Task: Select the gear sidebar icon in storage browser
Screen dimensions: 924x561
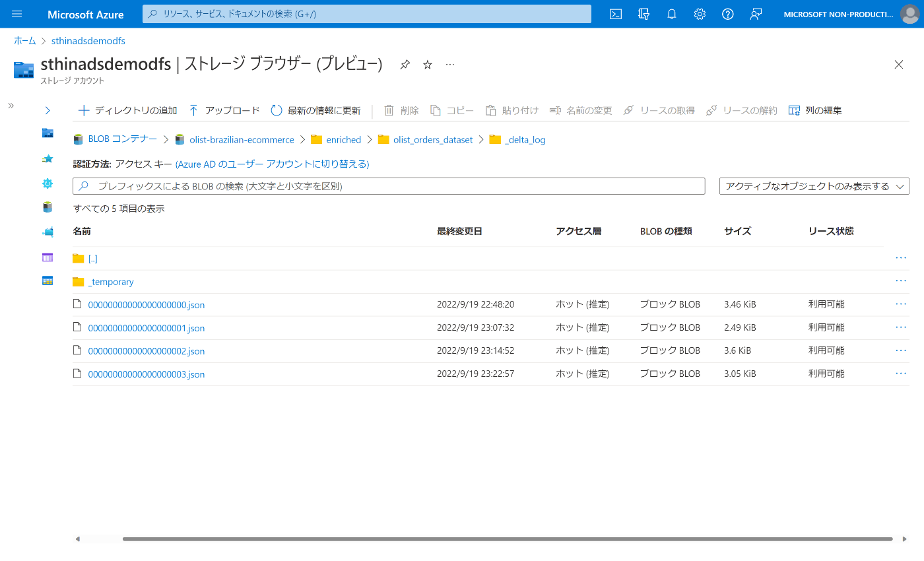Action: tap(48, 183)
